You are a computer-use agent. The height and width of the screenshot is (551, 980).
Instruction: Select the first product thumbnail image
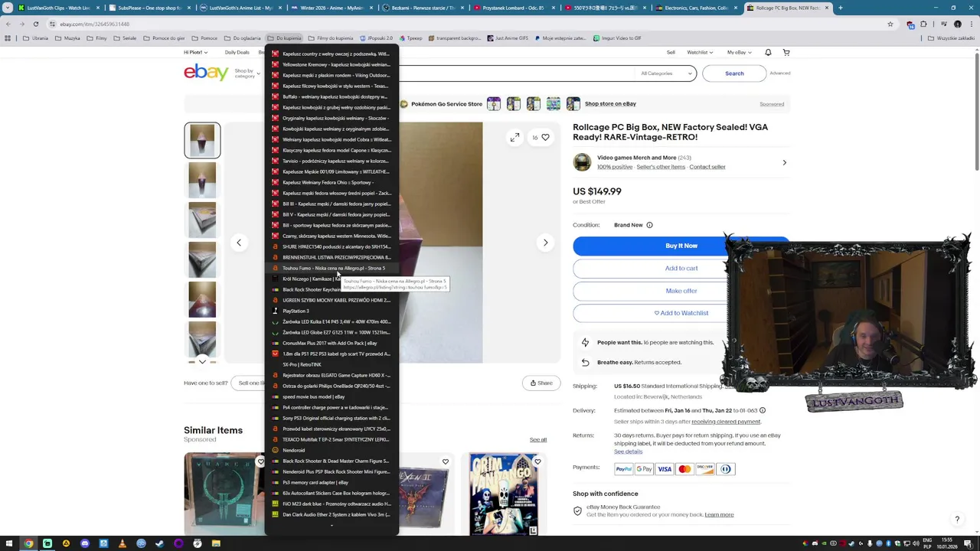point(202,141)
